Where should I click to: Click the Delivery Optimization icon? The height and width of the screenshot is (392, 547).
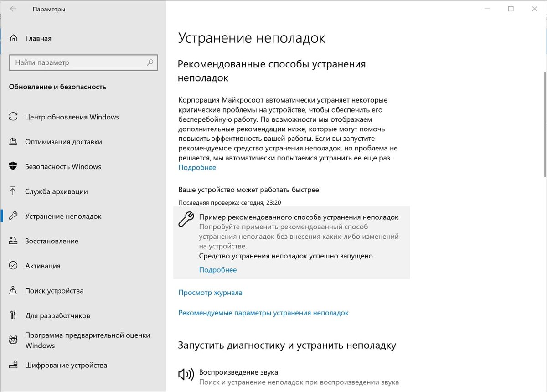(x=13, y=142)
